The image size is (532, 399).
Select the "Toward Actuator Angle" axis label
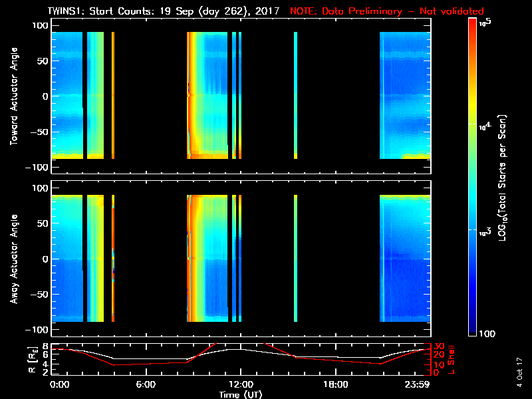(x=14, y=96)
